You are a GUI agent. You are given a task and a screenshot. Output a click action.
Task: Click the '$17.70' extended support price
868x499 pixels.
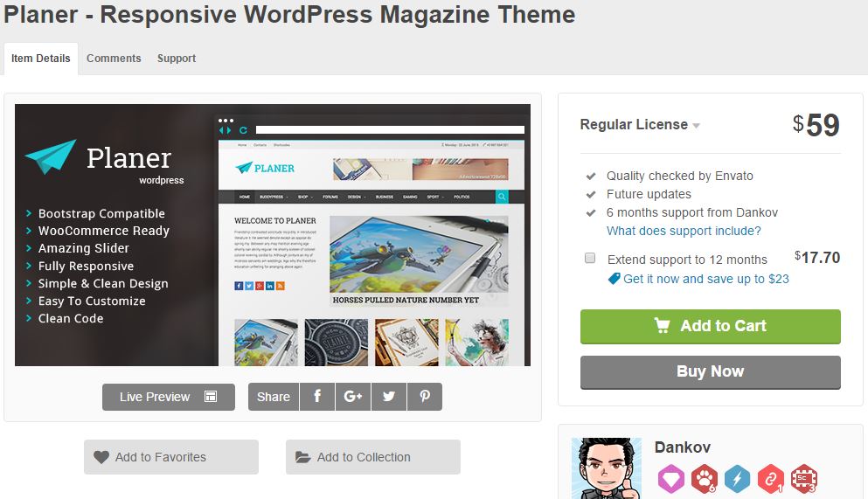coord(817,257)
